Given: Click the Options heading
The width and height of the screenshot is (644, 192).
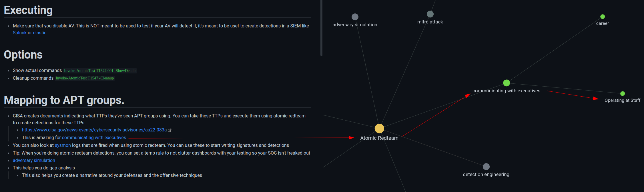Looking at the screenshot, I should point(23,55).
